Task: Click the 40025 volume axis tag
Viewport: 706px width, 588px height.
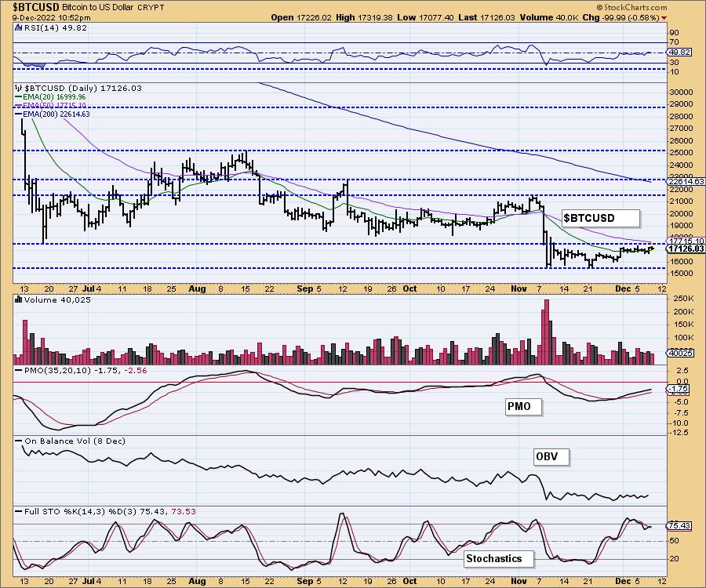Action: [x=680, y=353]
